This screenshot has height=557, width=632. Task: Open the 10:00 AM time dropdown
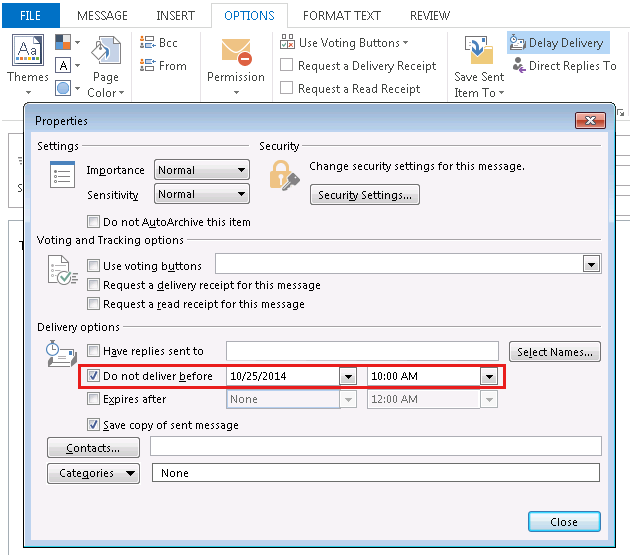pos(489,376)
